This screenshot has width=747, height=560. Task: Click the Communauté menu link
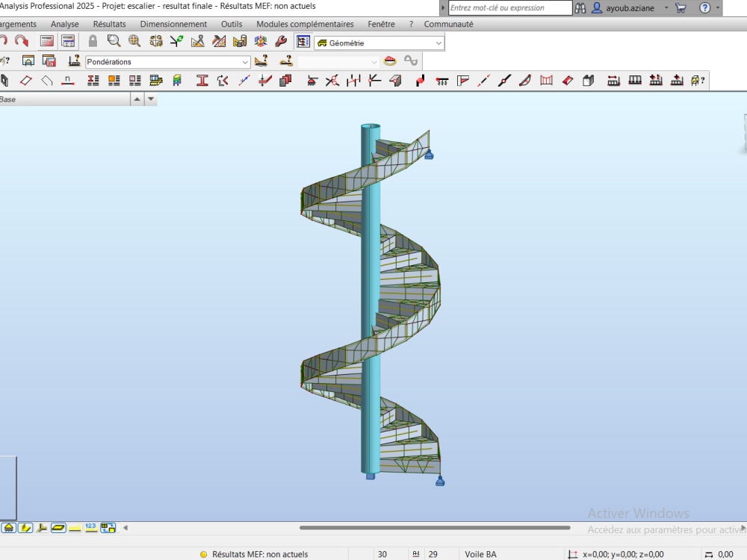448,24
